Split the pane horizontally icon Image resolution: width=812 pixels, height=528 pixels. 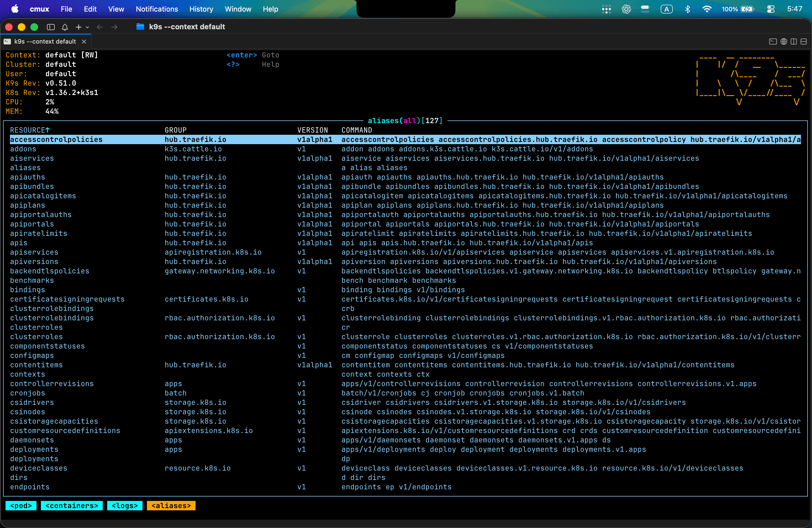coord(804,42)
